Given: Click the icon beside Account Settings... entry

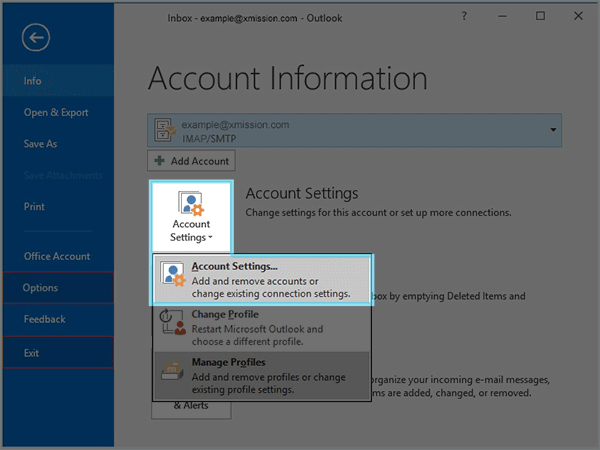Looking at the screenshot, I should pos(173,274).
